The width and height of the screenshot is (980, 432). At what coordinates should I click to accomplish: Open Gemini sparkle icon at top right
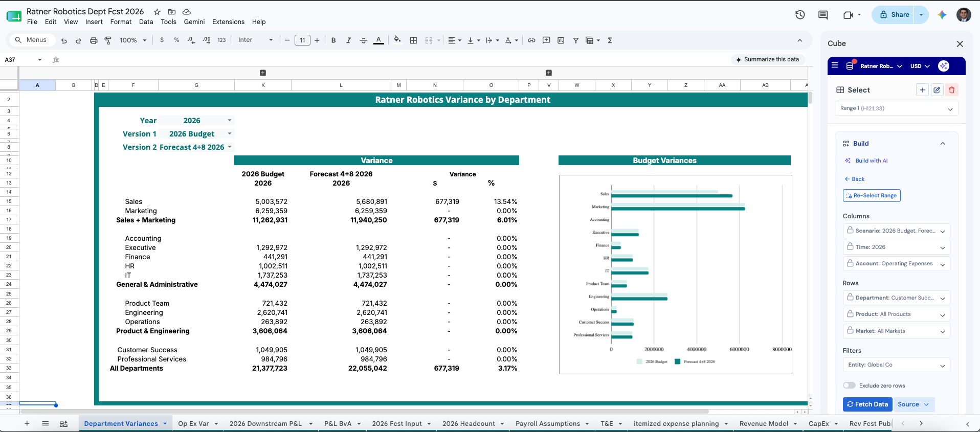pyautogui.click(x=942, y=15)
